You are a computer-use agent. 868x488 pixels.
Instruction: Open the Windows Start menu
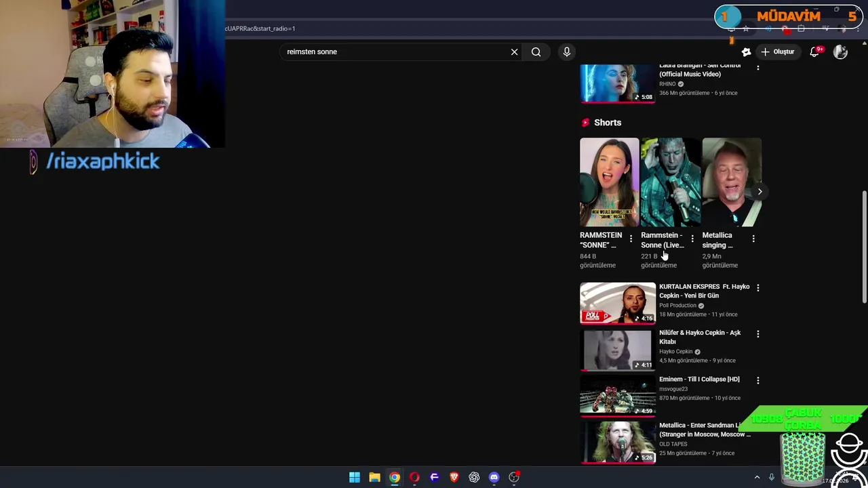coord(355,477)
